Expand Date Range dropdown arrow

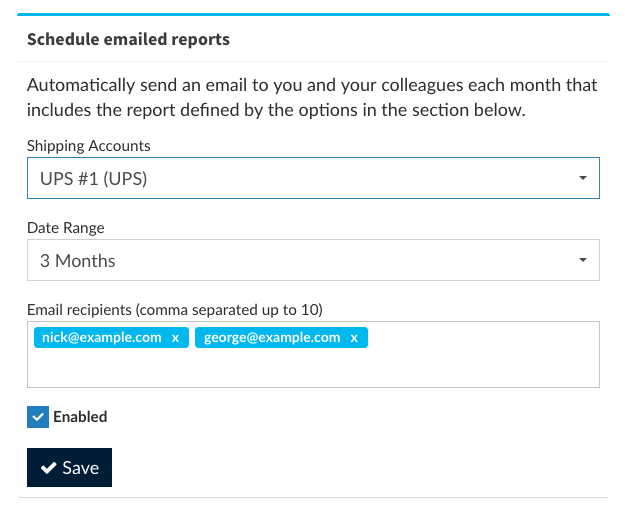click(x=582, y=260)
